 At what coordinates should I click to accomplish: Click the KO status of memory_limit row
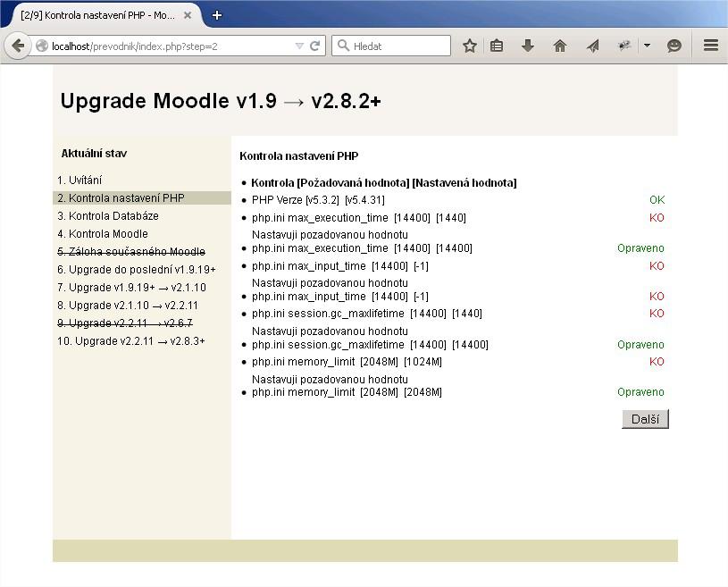[x=657, y=362]
